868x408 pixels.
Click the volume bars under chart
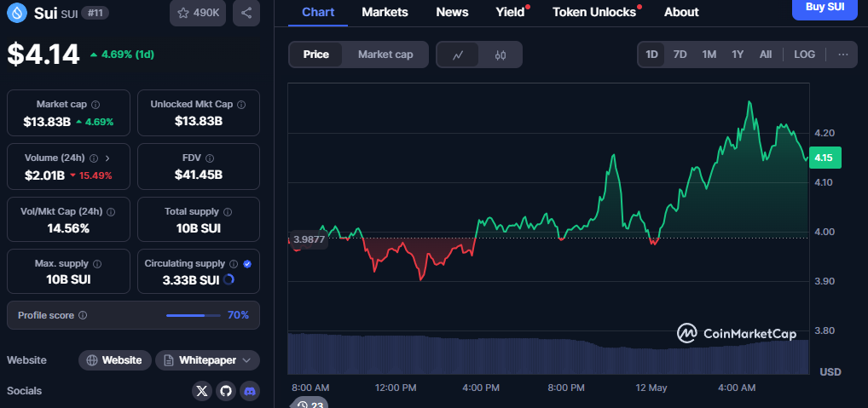coord(548,353)
